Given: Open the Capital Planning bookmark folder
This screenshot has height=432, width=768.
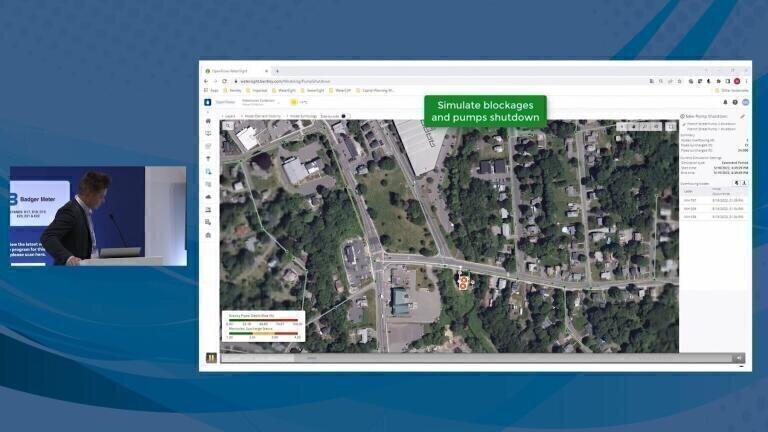Looking at the screenshot, I should 376,91.
